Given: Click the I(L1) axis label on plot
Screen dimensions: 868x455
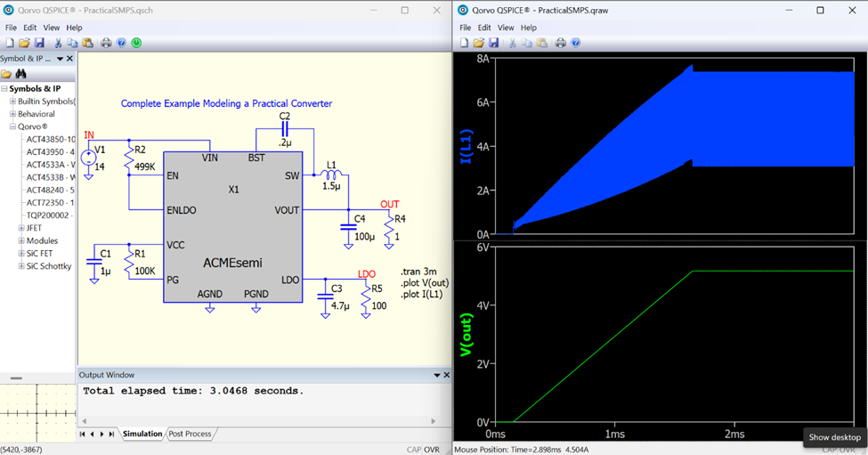Looking at the screenshot, I should click(464, 147).
